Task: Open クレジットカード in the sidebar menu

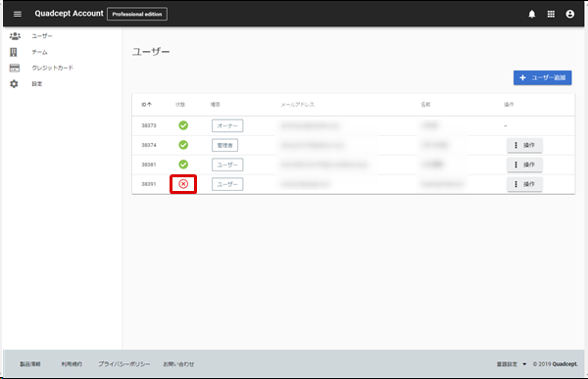Action: [x=53, y=68]
